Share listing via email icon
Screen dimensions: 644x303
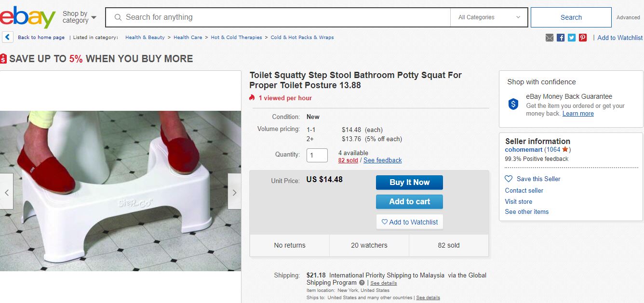pos(550,38)
